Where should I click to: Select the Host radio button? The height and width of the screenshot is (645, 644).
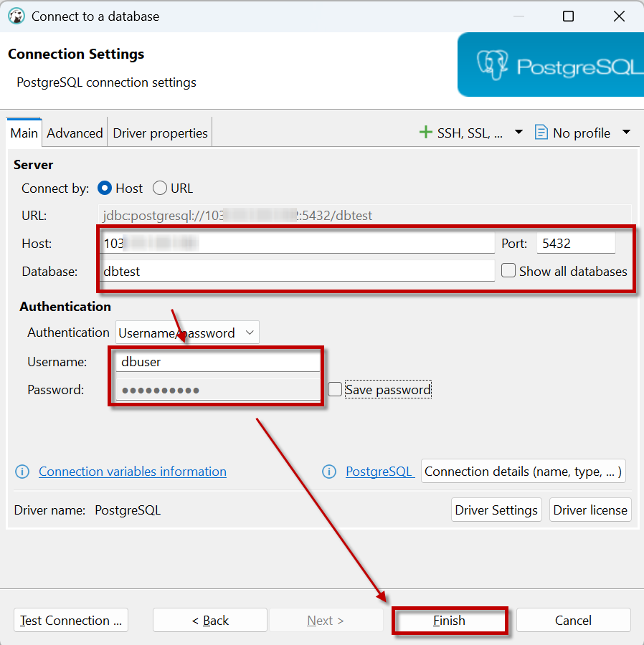click(x=105, y=188)
